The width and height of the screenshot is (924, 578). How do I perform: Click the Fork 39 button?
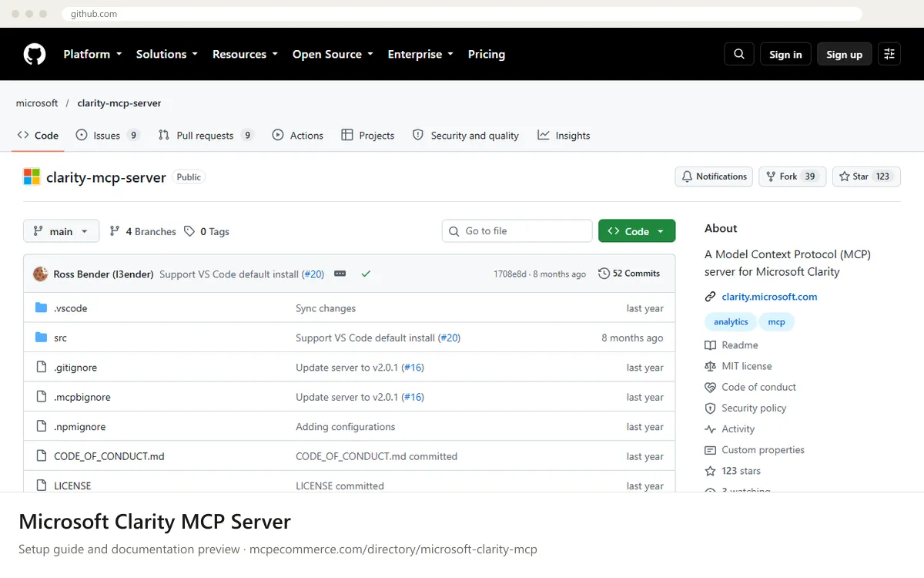[792, 176]
